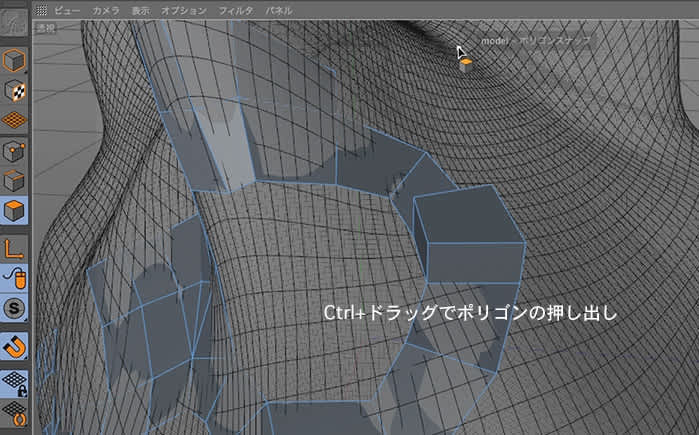Expand the フィルタ filter dropdown
Viewport: 699px width, 435px height.
coord(235,9)
